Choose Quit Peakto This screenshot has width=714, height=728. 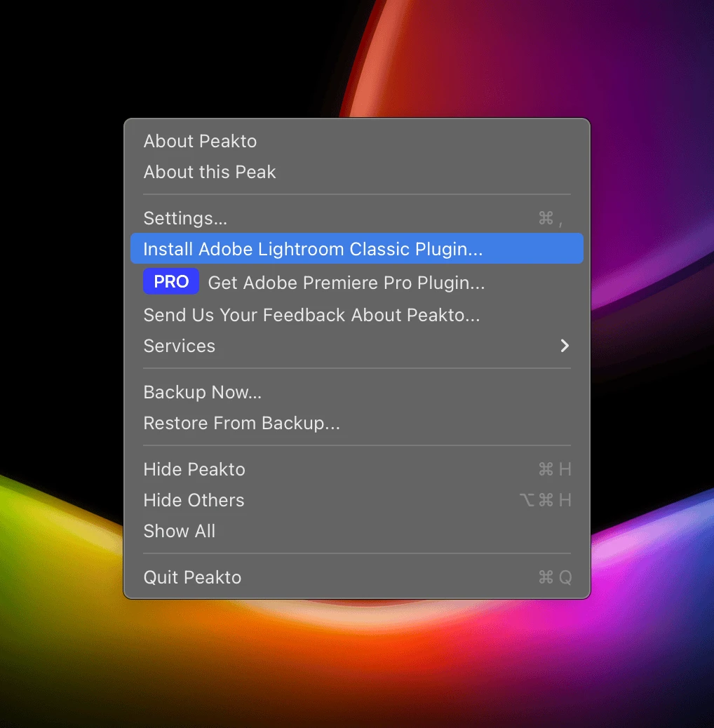tap(356, 577)
